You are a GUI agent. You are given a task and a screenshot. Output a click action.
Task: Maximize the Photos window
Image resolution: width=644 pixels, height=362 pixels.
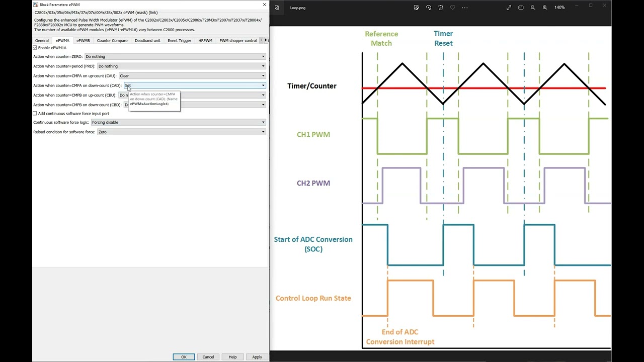point(590,6)
